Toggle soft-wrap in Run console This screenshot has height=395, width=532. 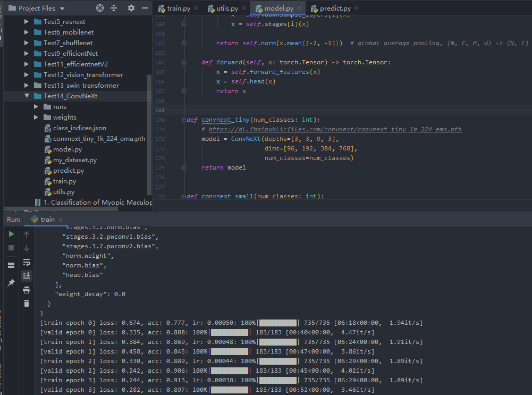point(27,262)
